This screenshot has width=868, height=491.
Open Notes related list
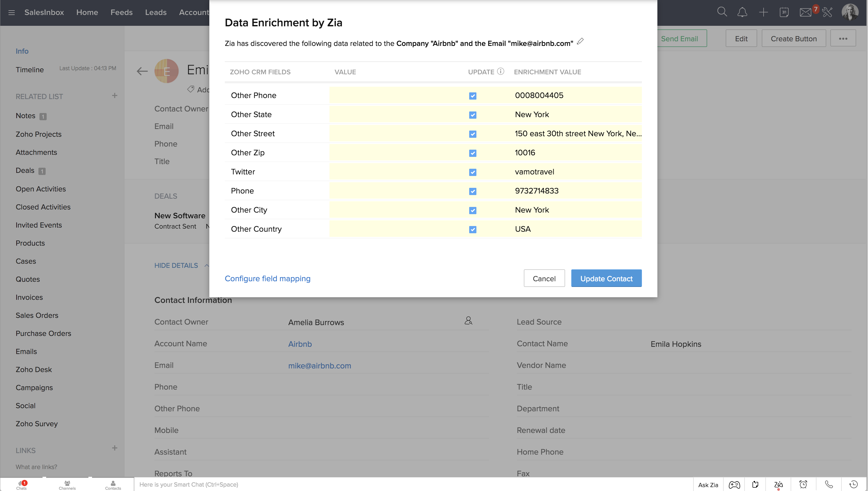(25, 116)
